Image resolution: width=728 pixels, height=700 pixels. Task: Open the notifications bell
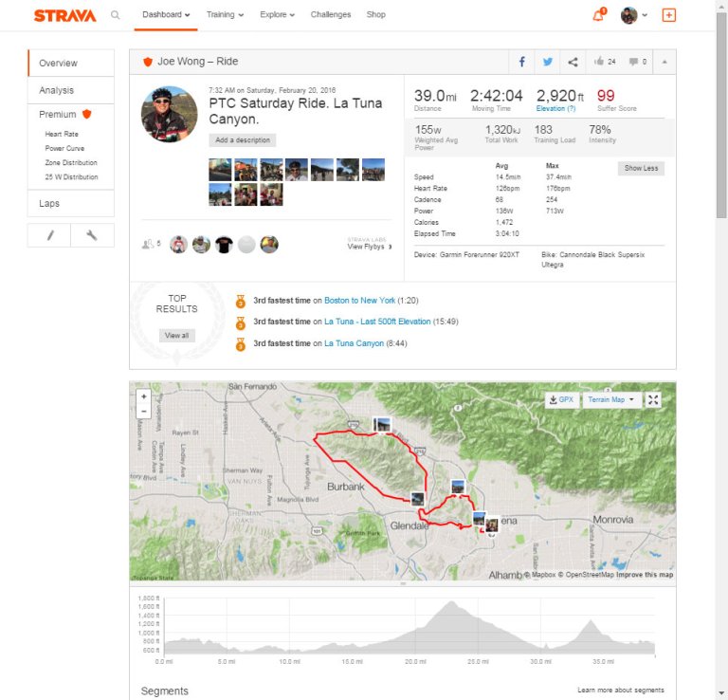pos(598,15)
